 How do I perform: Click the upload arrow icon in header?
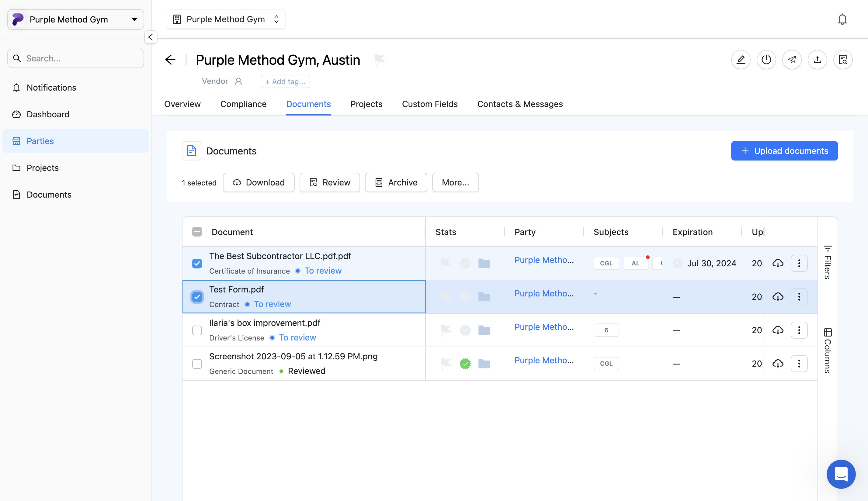coord(817,60)
